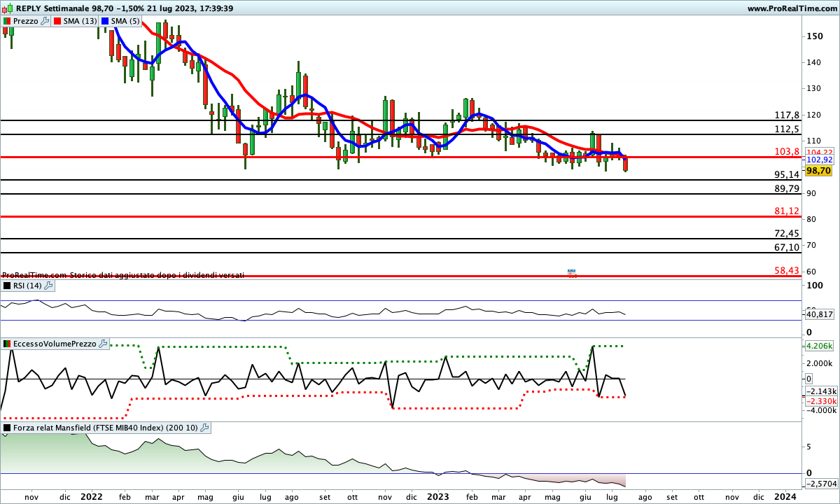Select the Forza relat Mansfield indicator label
The width and height of the screenshot is (840, 504).
click(106, 428)
